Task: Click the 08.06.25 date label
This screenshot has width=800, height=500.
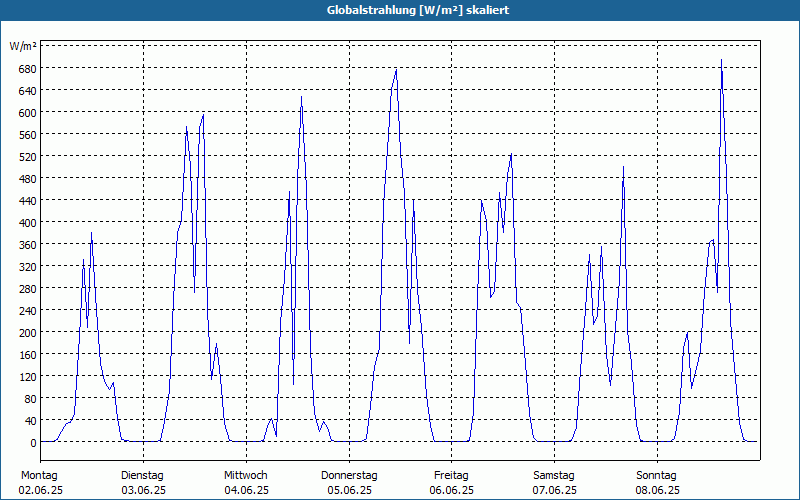Action: coord(658,491)
